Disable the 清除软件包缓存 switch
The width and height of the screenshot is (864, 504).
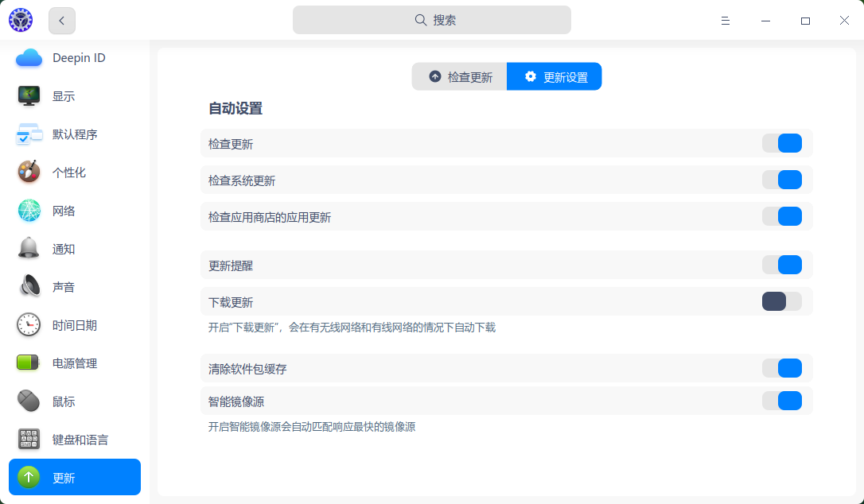[782, 368]
